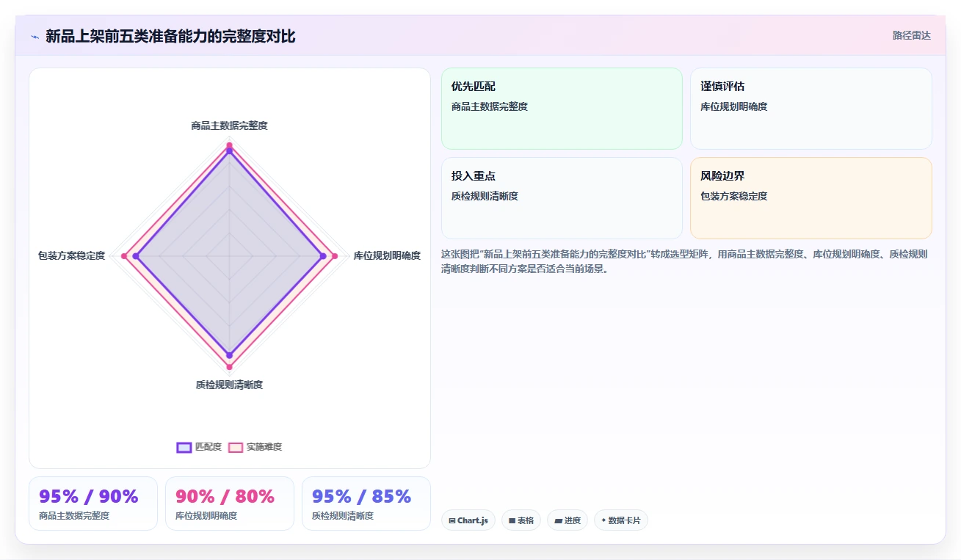The width and height of the screenshot is (961, 560).
Task: Click the 95% / 90% metric value
Action: tap(89, 497)
